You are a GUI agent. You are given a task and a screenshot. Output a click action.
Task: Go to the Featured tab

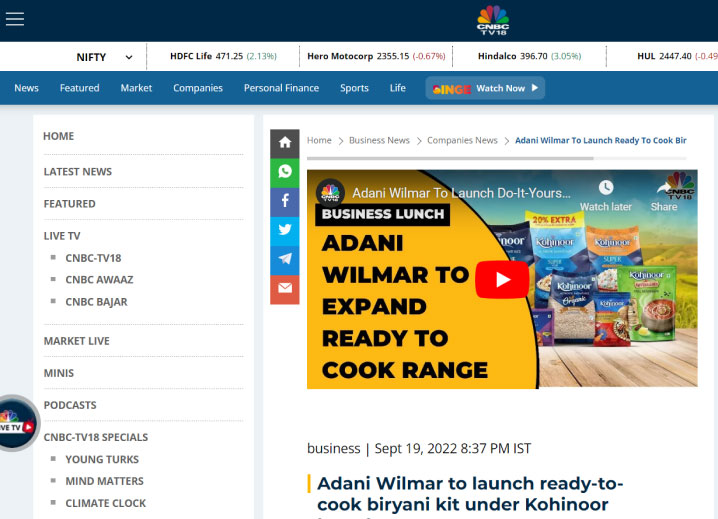pos(79,88)
